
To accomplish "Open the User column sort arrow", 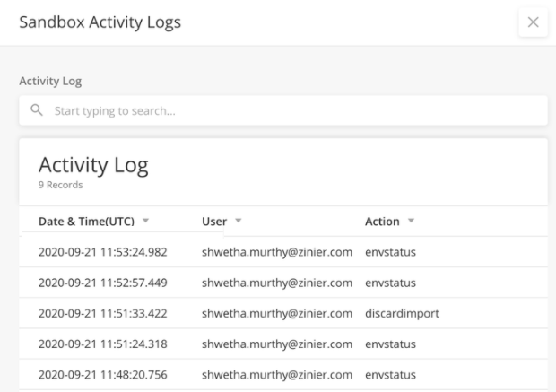I will (x=239, y=221).
